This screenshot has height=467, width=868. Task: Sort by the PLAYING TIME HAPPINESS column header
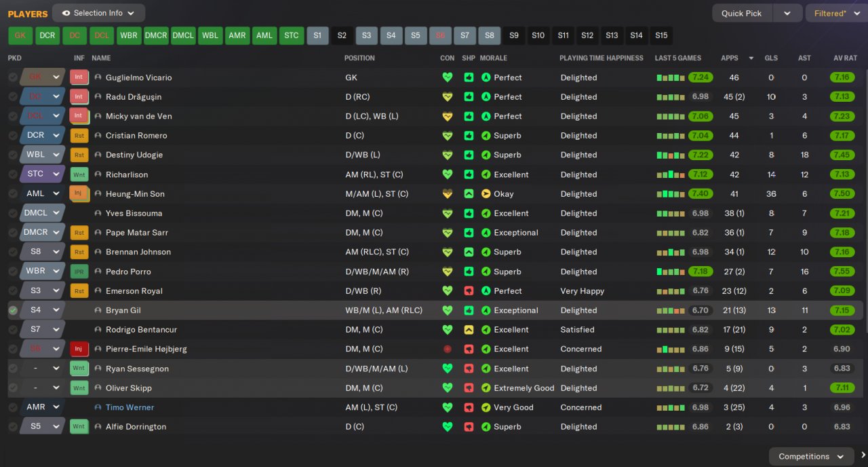(601, 58)
